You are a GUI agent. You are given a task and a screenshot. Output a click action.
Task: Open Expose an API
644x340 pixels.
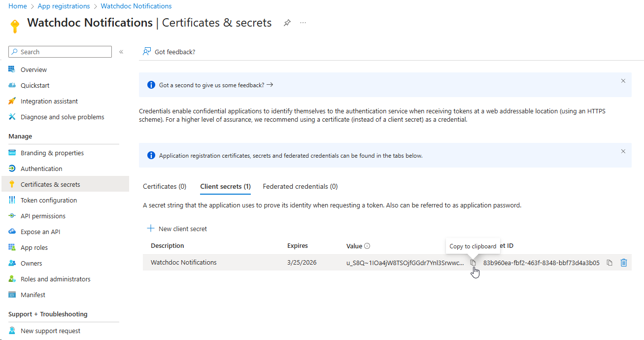point(40,232)
